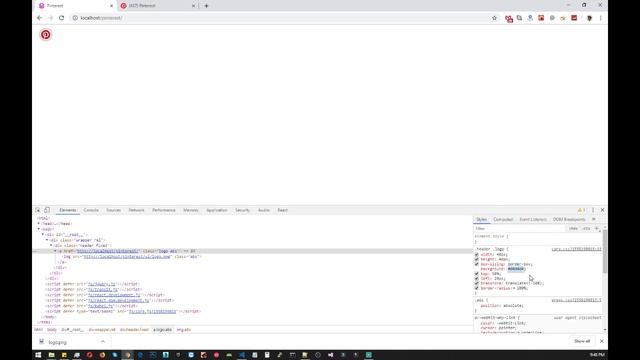Open the Chrome three-dot menu
This screenshot has width=640, height=360.
point(600,18)
